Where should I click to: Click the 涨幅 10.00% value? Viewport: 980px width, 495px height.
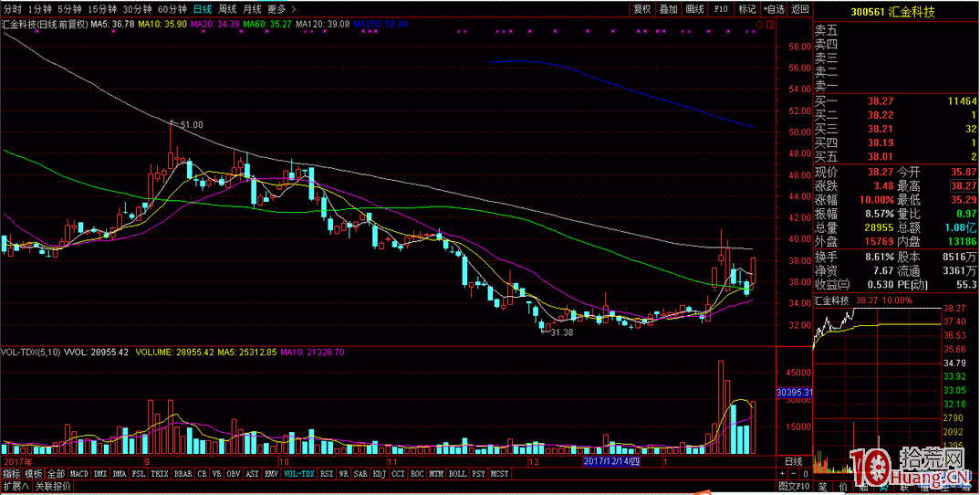tap(876, 200)
